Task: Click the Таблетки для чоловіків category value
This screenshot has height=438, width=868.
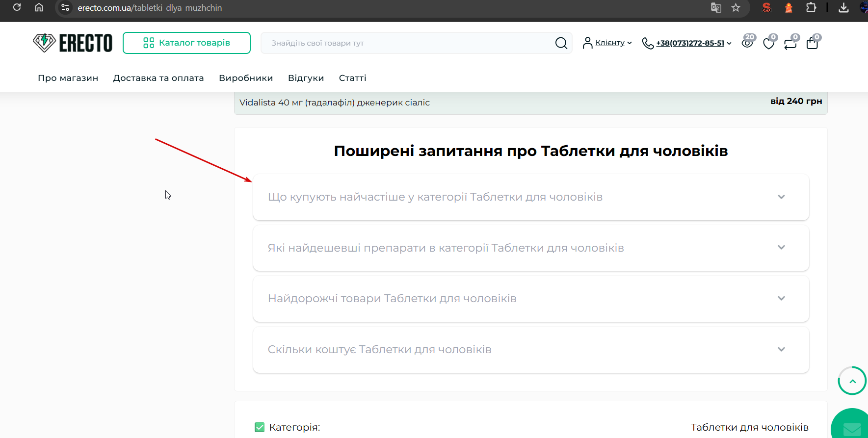Action: click(750, 427)
